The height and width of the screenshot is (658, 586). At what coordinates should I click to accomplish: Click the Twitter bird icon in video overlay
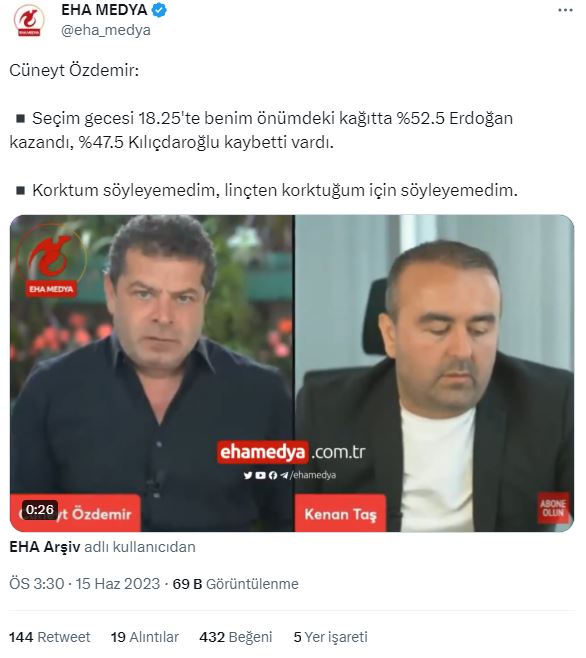click(x=248, y=475)
